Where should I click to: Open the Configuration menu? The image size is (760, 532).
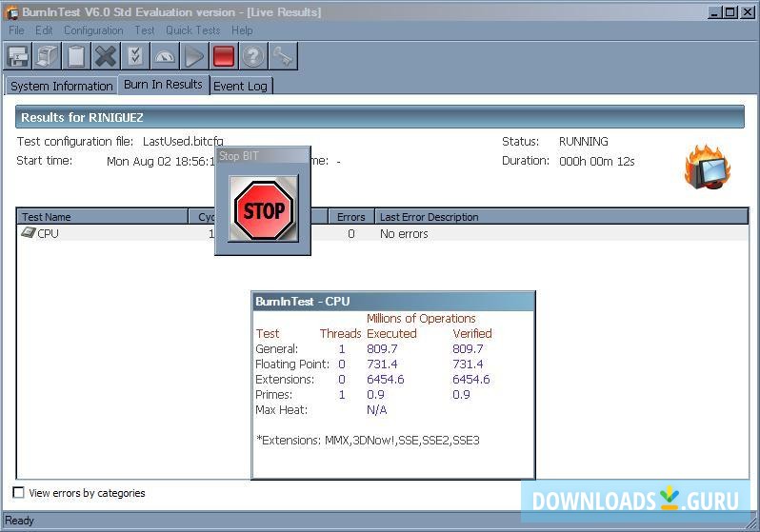point(93,30)
